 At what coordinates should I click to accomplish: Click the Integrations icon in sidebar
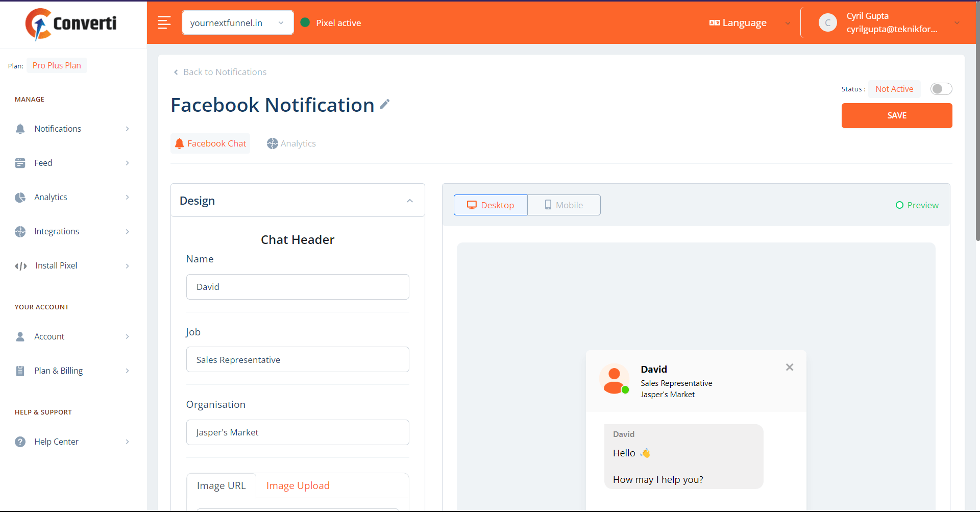pyautogui.click(x=20, y=232)
